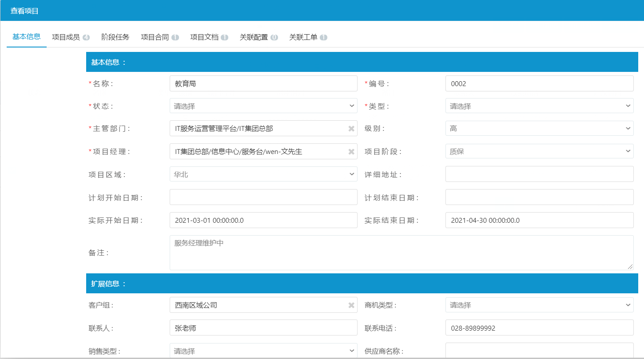Image resolution: width=644 pixels, height=359 pixels.
Task: Click the badge count on 关联工单 tab
Action: click(324, 37)
